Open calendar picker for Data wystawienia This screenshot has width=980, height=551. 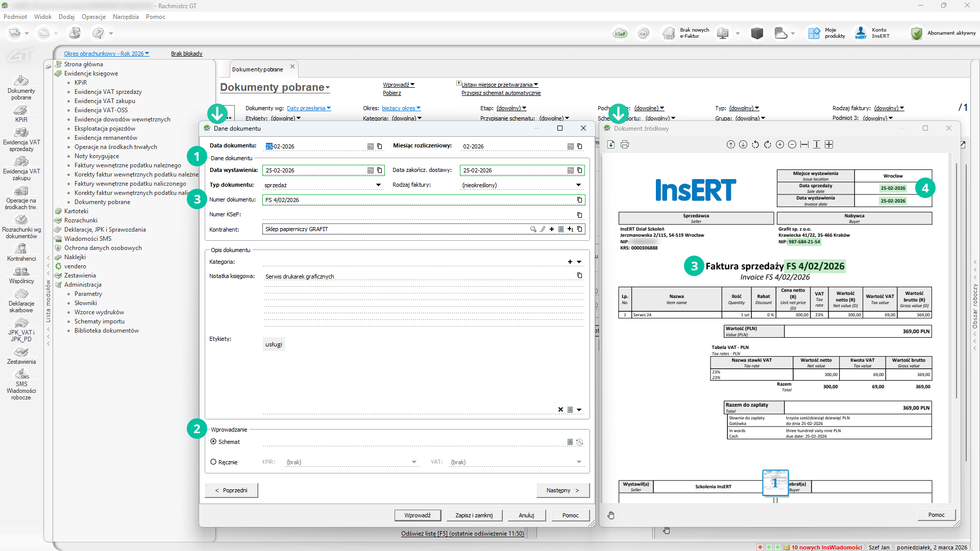point(371,170)
